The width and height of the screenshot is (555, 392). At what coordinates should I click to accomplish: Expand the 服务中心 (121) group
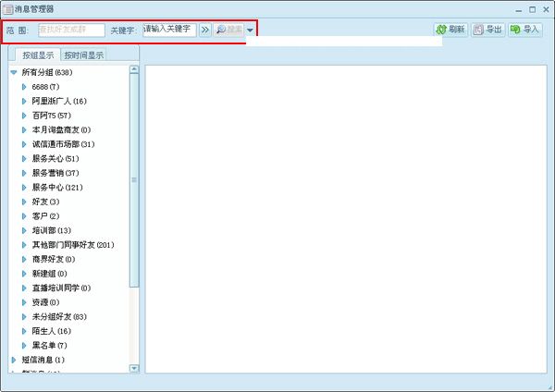pos(24,187)
